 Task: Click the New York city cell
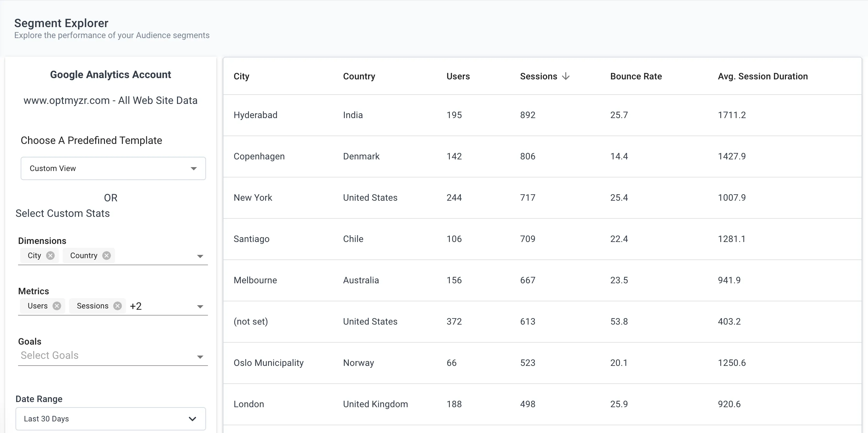(x=253, y=198)
